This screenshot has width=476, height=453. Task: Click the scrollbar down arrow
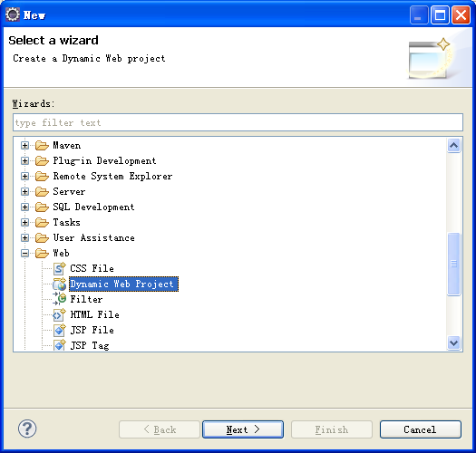tap(454, 343)
